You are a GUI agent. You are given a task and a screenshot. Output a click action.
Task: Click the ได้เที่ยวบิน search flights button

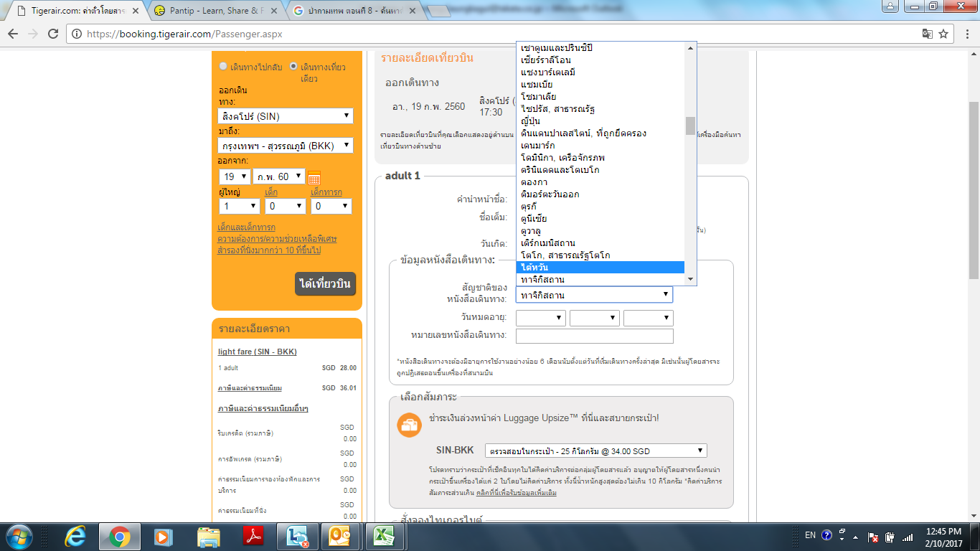tap(325, 284)
